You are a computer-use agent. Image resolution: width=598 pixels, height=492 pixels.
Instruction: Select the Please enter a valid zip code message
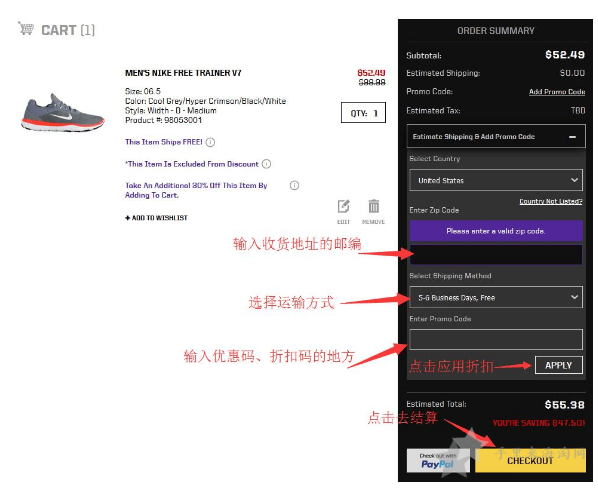point(496,231)
